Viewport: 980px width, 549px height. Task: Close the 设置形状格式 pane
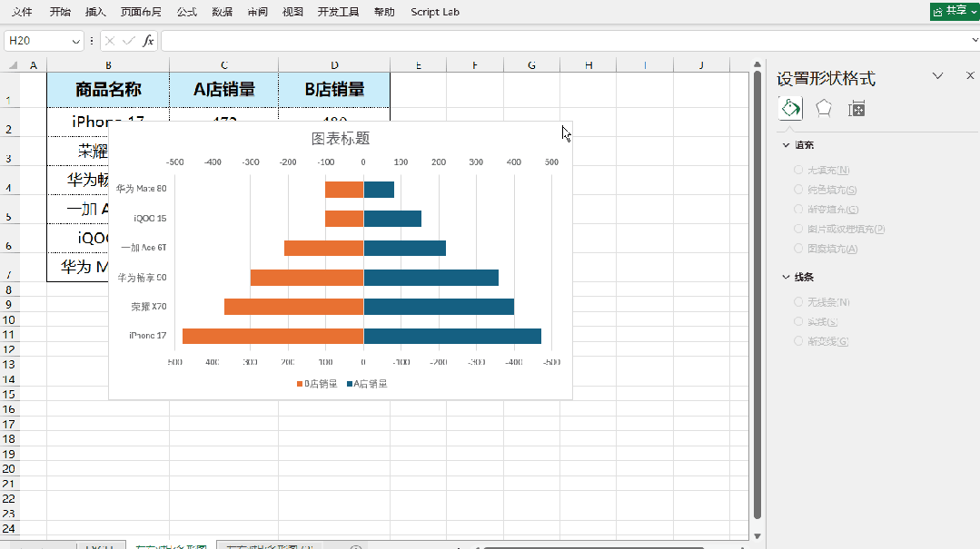(x=970, y=75)
